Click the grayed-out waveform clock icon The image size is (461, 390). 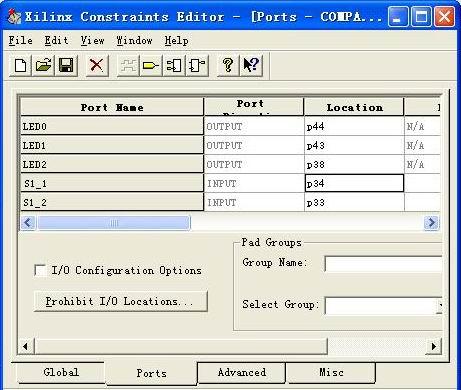coord(128,65)
